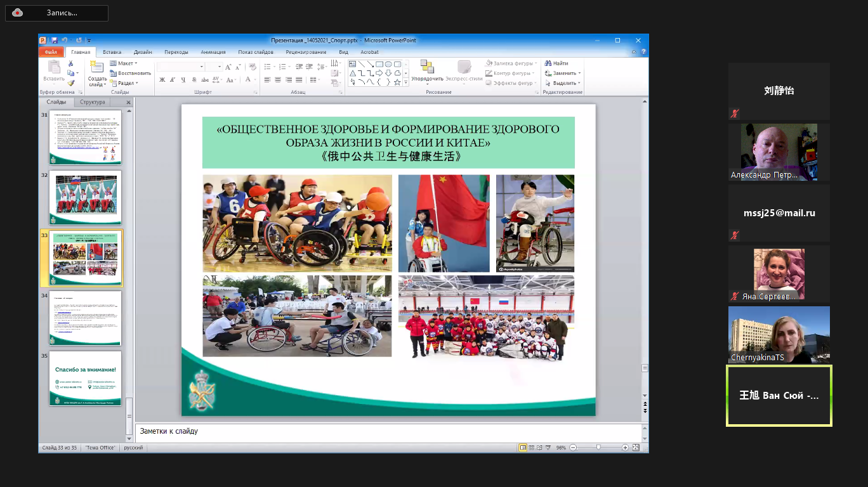Click the Найти (Find) button
This screenshot has height=487, width=868.
click(556, 63)
